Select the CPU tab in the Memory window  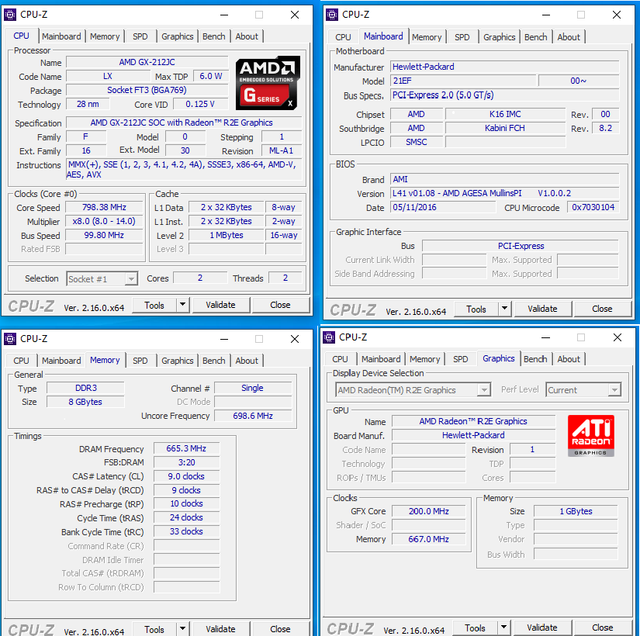click(x=21, y=360)
